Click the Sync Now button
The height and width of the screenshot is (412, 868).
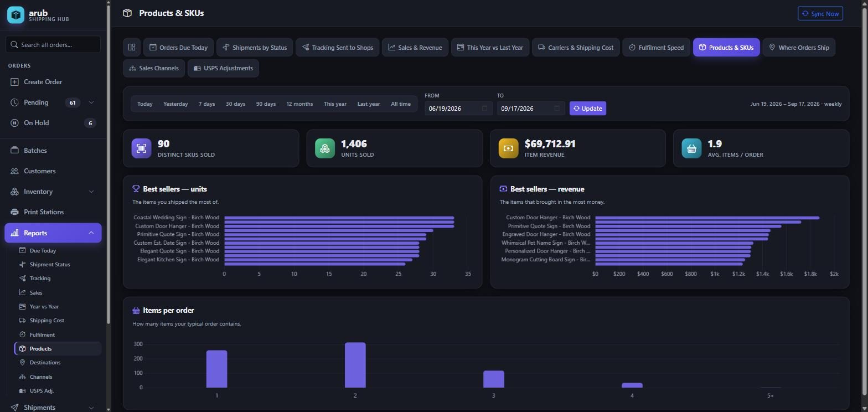click(x=820, y=14)
